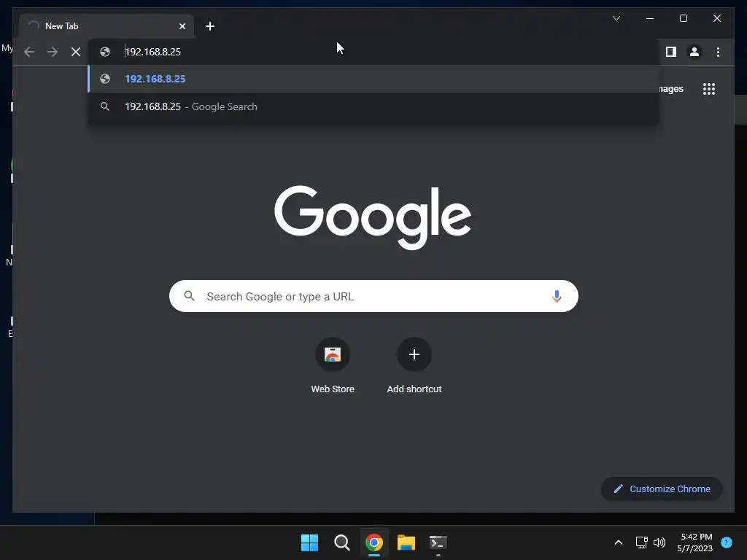Select the New Tab tab
The image size is (747, 560).
[x=107, y=26]
